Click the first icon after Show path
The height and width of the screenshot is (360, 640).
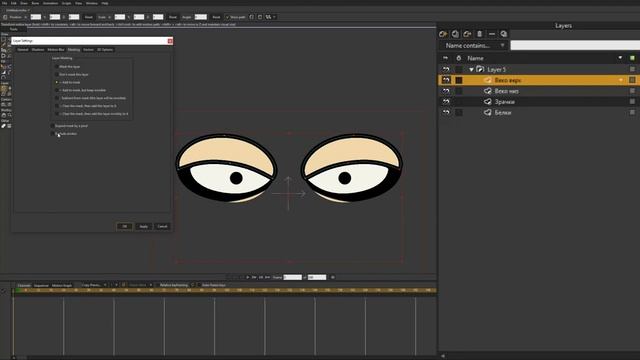[x=251, y=17]
